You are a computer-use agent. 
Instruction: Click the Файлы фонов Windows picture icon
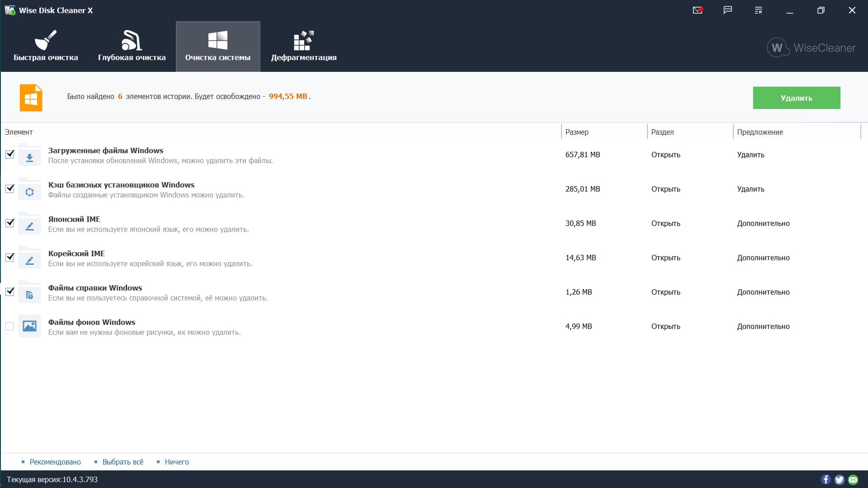pyautogui.click(x=29, y=326)
